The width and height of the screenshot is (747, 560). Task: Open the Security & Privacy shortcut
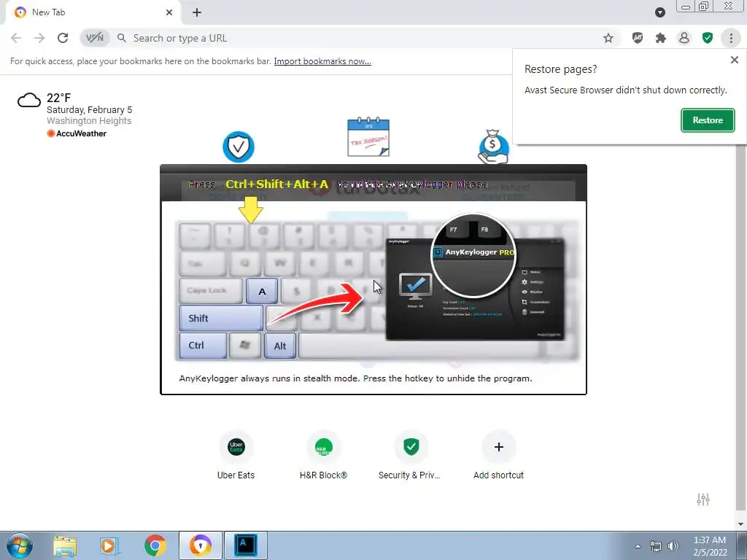point(411,456)
